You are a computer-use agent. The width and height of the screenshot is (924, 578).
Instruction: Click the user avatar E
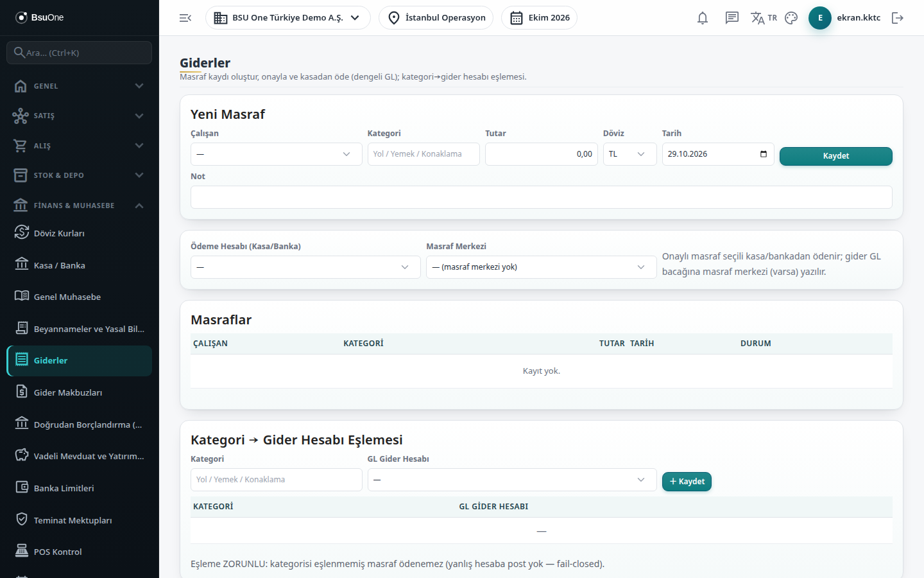(820, 18)
